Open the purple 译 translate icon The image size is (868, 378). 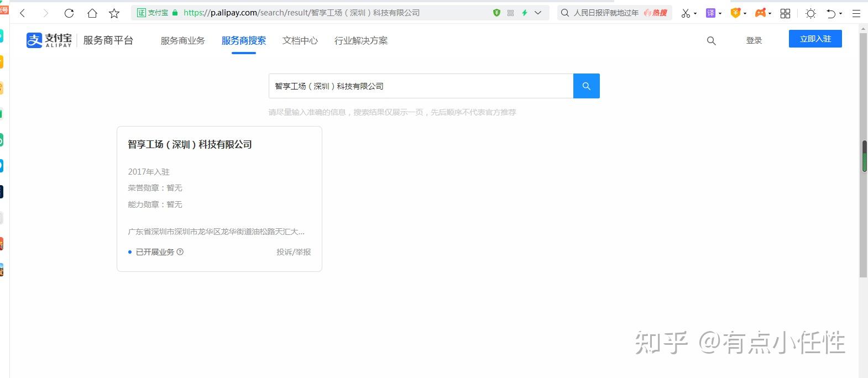point(711,13)
